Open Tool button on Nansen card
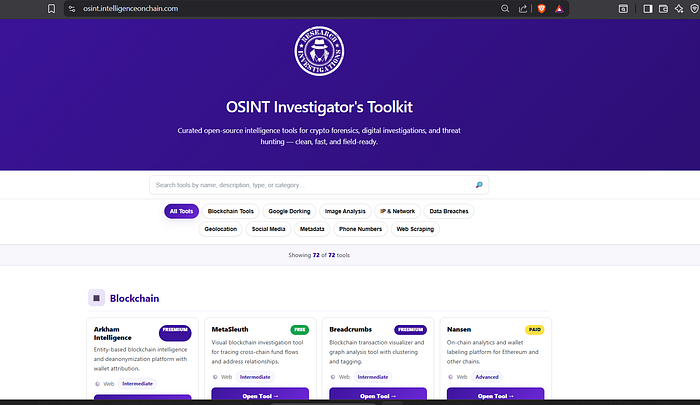This screenshot has width=700, height=405. click(x=496, y=395)
